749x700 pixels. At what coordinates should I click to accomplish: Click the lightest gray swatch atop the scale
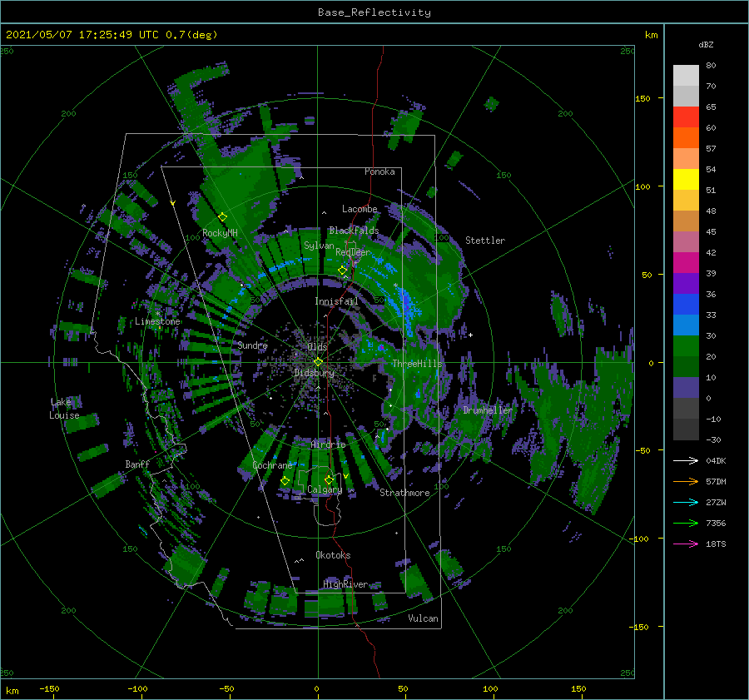[x=686, y=76]
